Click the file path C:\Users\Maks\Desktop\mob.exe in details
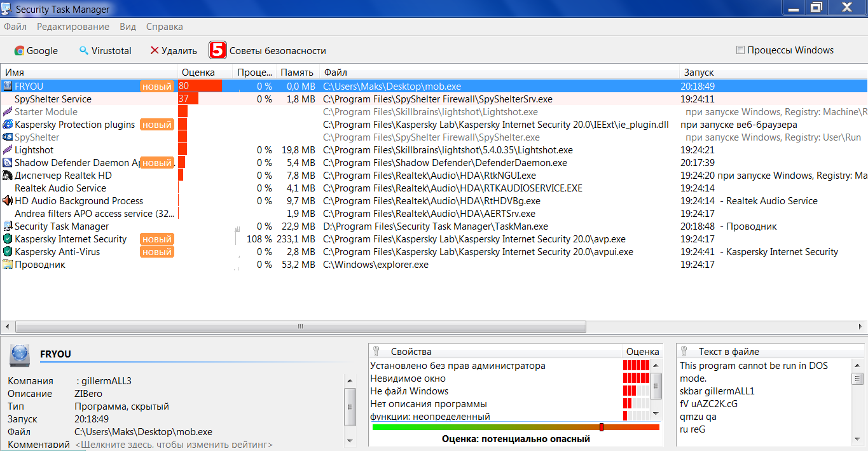Image resolution: width=868 pixels, height=451 pixels. click(x=143, y=432)
